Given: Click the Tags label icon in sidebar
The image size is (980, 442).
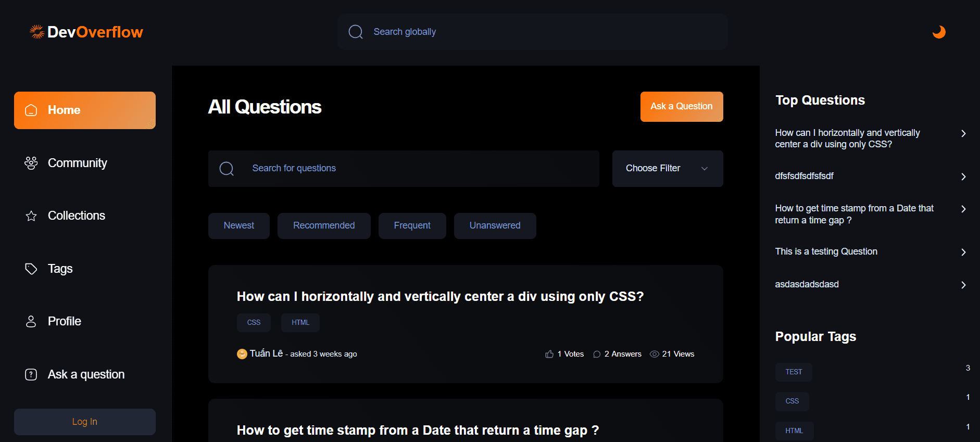Looking at the screenshot, I should [31, 269].
